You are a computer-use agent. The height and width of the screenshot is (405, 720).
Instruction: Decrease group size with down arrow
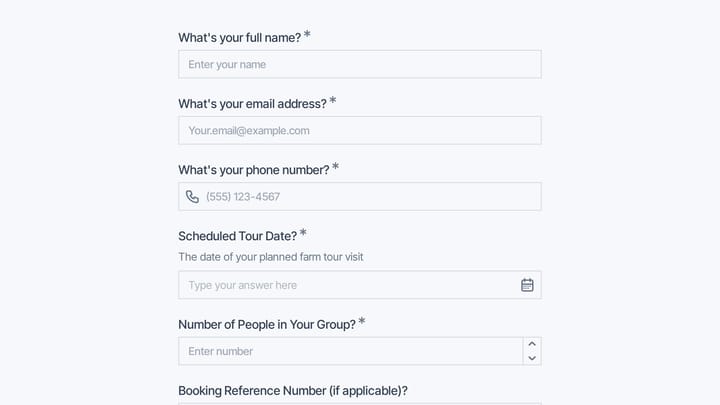pyautogui.click(x=532, y=358)
